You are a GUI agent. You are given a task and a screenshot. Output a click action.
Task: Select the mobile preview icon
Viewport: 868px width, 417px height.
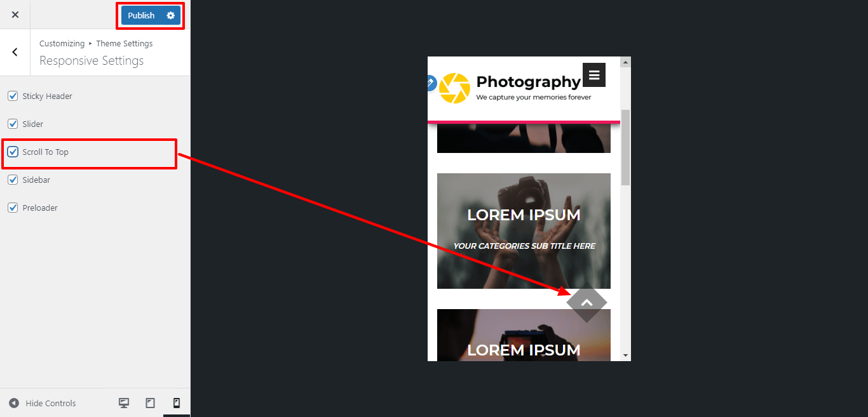(177, 403)
